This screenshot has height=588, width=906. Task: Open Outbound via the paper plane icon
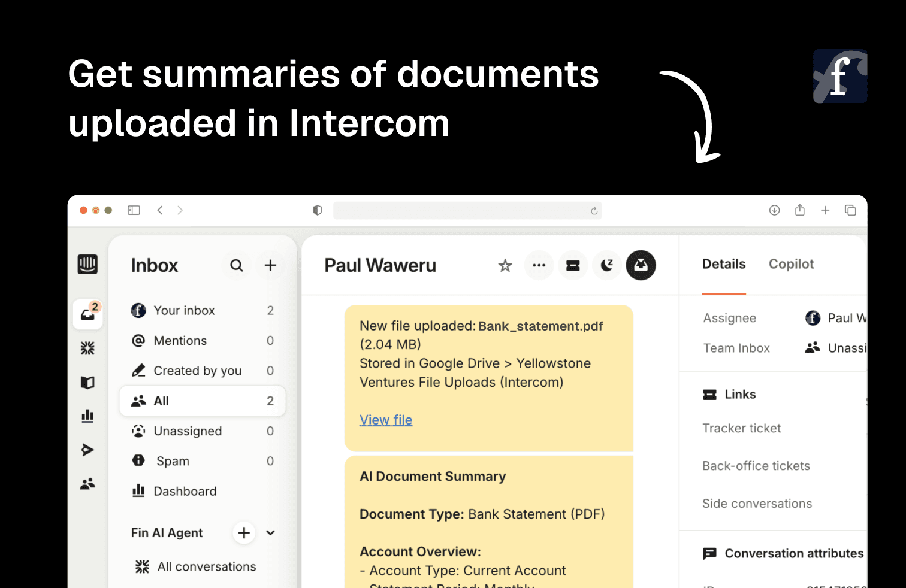(87, 450)
